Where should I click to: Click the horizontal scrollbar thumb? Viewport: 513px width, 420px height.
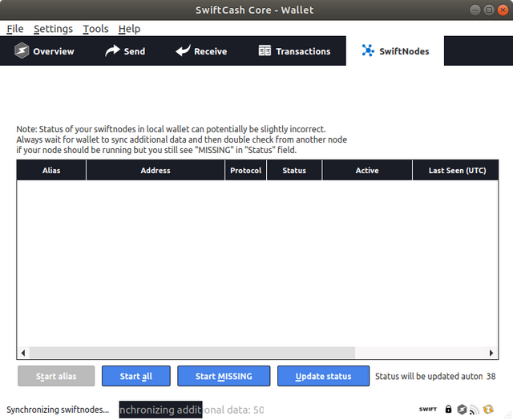(x=192, y=353)
